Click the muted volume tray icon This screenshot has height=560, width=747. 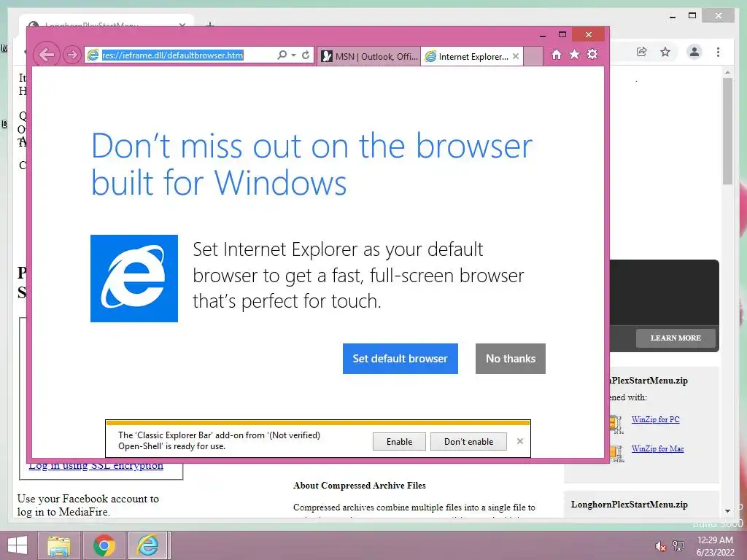[660, 546]
